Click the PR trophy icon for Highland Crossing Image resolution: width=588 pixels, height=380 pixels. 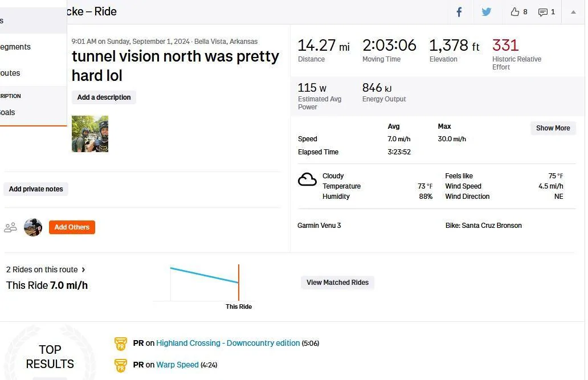(x=121, y=344)
